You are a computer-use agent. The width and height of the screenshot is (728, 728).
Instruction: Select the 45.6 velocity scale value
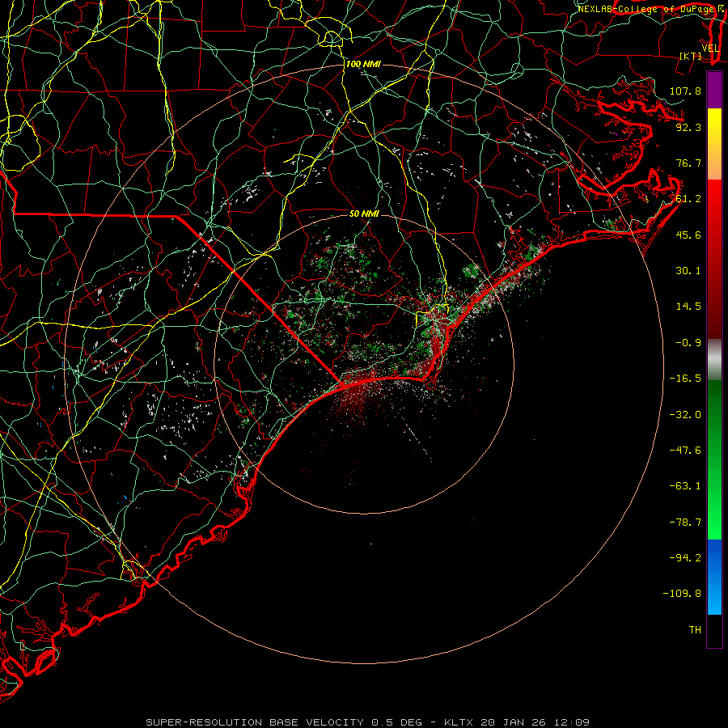(688, 235)
